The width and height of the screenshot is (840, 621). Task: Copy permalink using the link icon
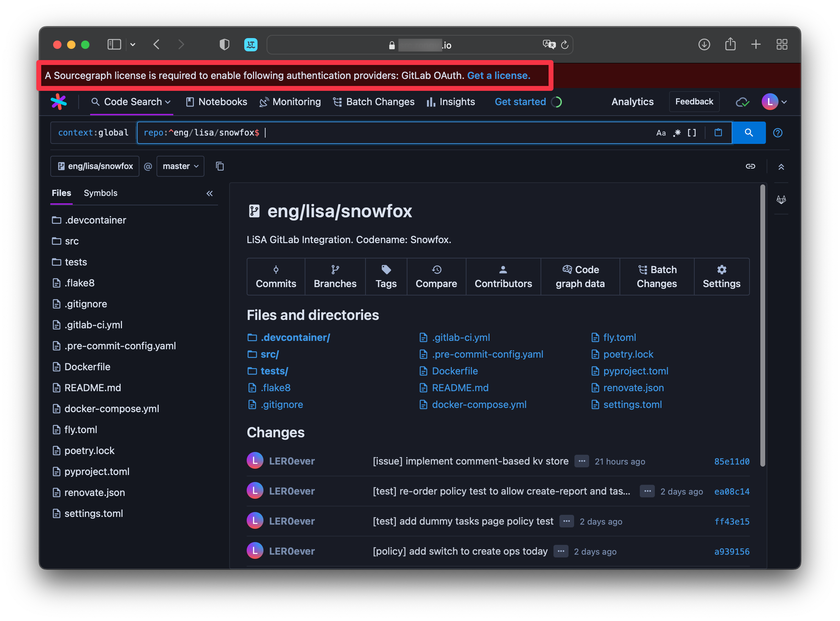tap(750, 166)
